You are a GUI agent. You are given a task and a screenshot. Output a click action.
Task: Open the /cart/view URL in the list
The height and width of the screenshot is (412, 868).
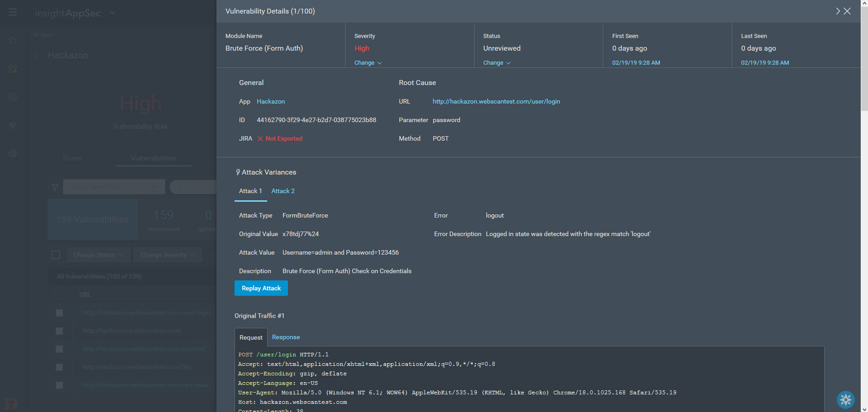click(x=145, y=385)
